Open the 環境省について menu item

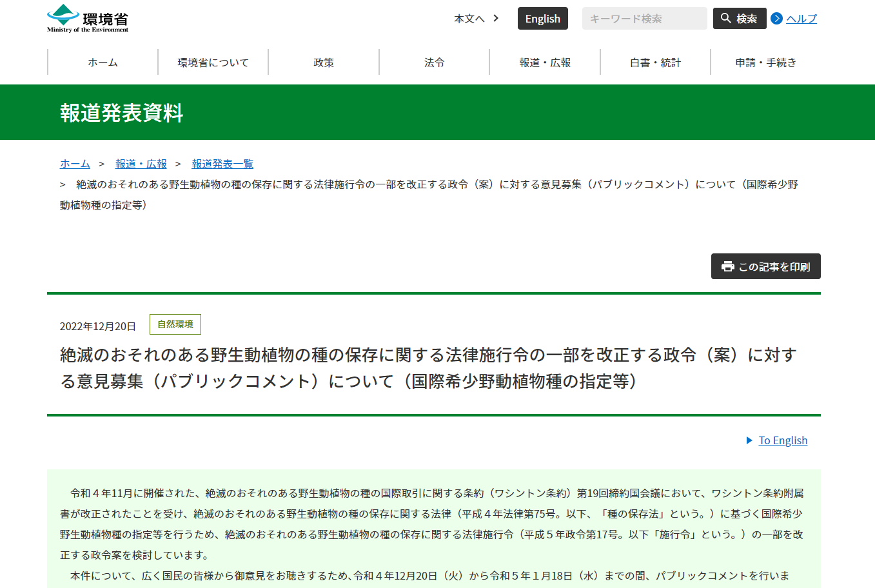pyautogui.click(x=213, y=63)
